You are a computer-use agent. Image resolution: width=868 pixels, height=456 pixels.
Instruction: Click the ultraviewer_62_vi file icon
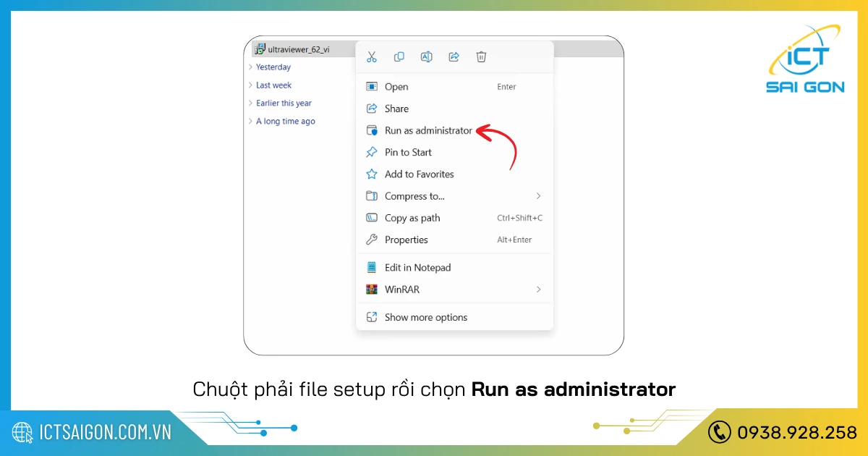pos(260,49)
